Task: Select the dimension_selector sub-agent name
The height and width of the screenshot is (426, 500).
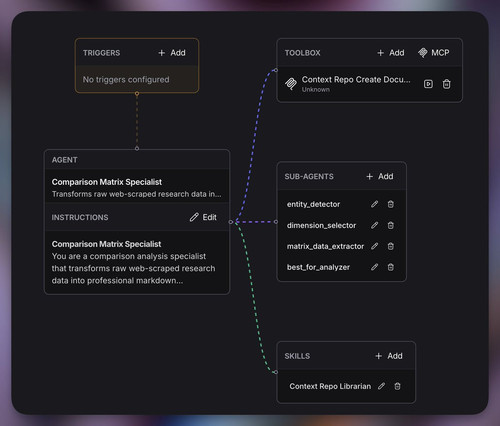Action: 321,225
